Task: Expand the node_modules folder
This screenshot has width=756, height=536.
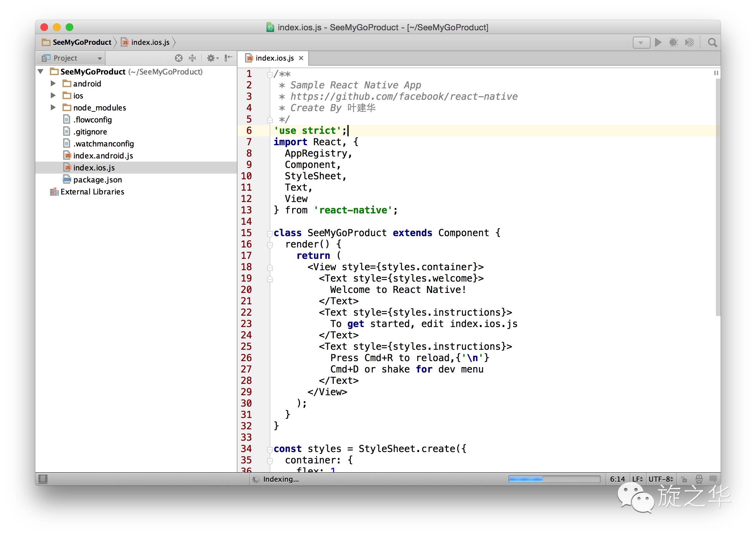Action: [53, 108]
